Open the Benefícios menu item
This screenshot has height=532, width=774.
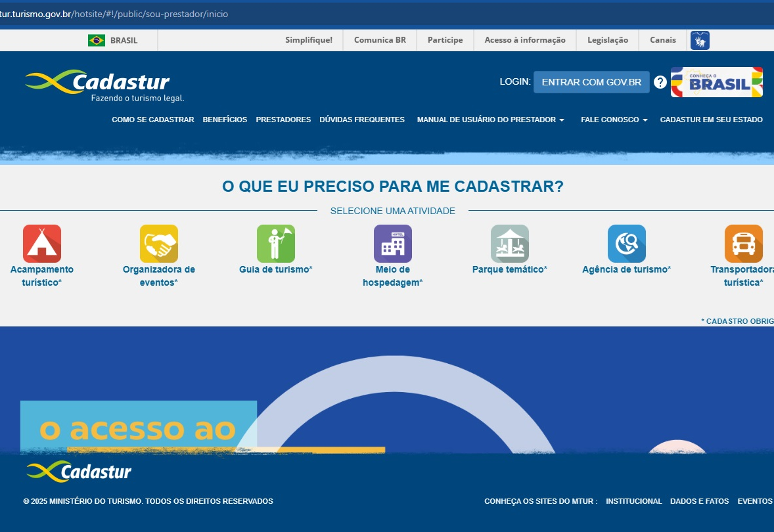click(x=225, y=120)
